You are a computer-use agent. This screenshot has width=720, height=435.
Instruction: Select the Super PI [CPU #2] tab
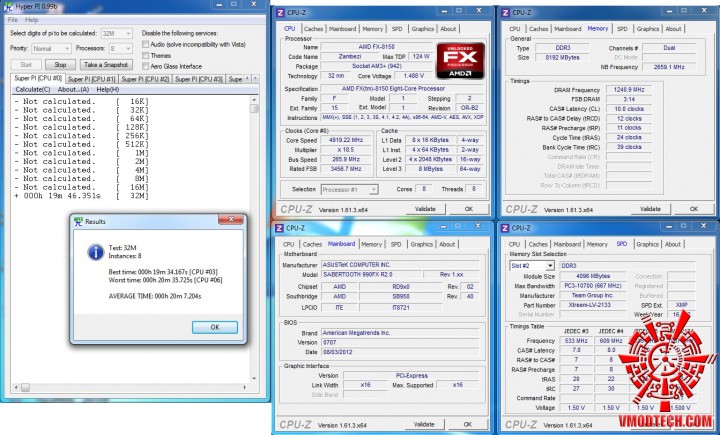point(146,79)
